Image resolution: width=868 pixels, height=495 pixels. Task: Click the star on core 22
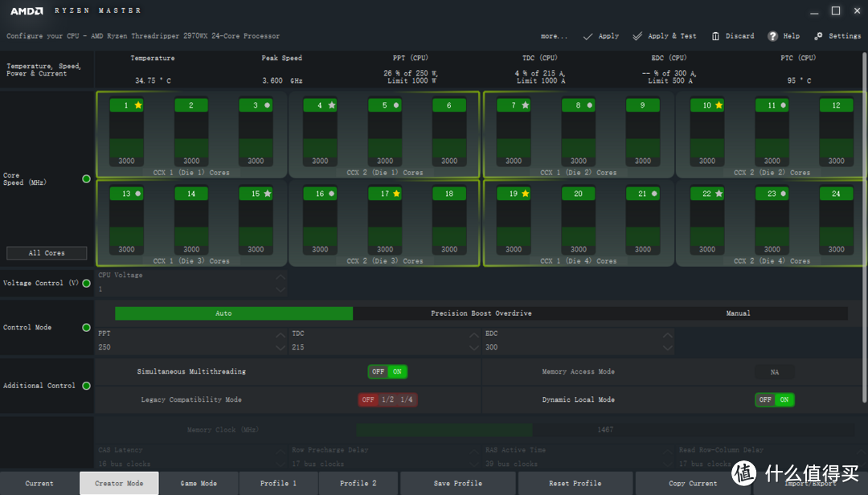click(719, 194)
